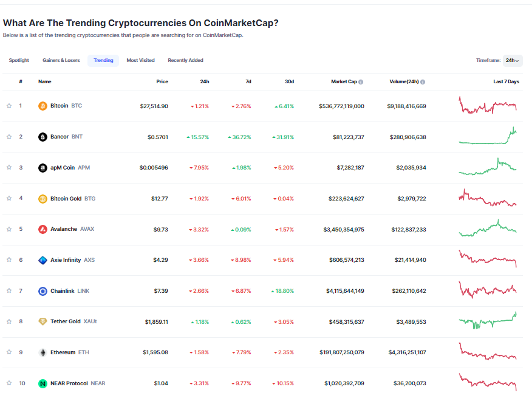Click the Bancor coin logo icon
Screen dimensions: 532x398
tap(43, 137)
